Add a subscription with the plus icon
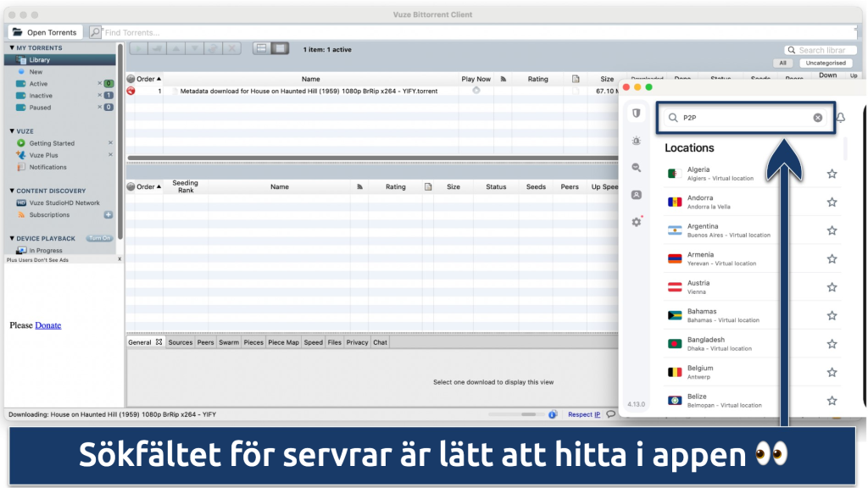 [108, 215]
